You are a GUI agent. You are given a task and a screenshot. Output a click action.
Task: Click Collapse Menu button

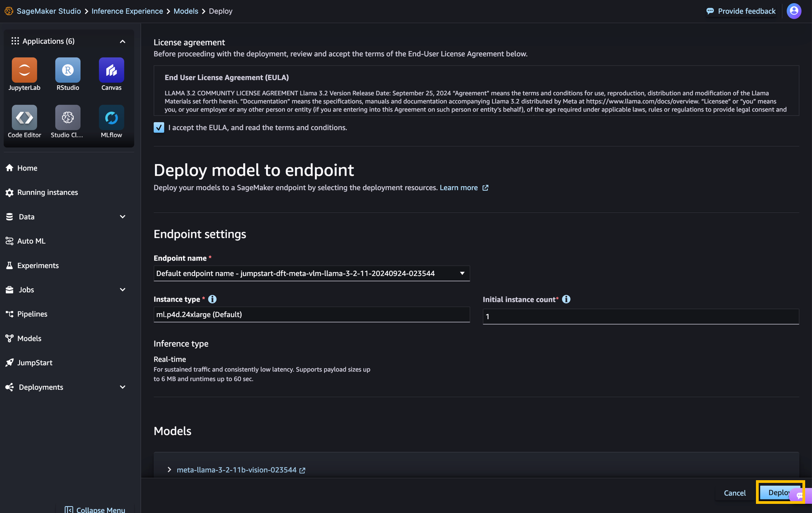[x=95, y=509]
